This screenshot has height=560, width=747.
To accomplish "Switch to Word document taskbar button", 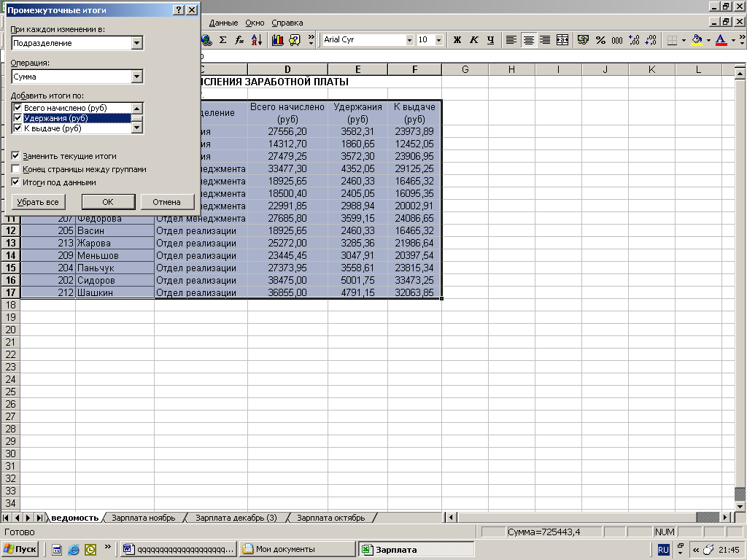I will 178,549.
